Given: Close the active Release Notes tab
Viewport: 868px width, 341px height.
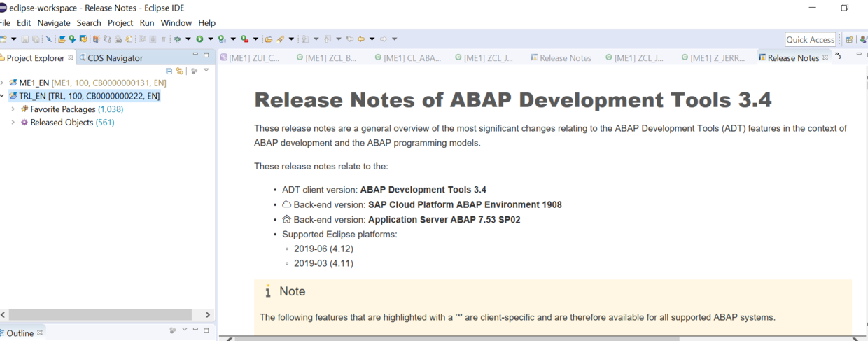Looking at the screenshot, I should coord(825,57).
